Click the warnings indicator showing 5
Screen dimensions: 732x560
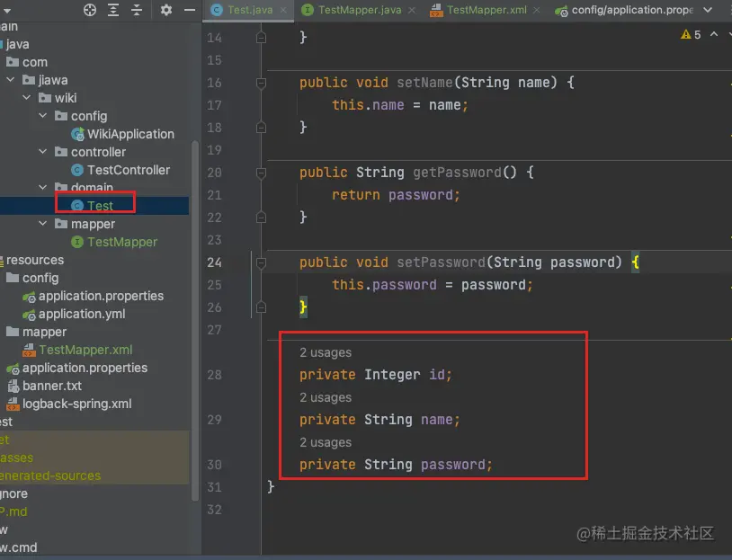[691, 34]
